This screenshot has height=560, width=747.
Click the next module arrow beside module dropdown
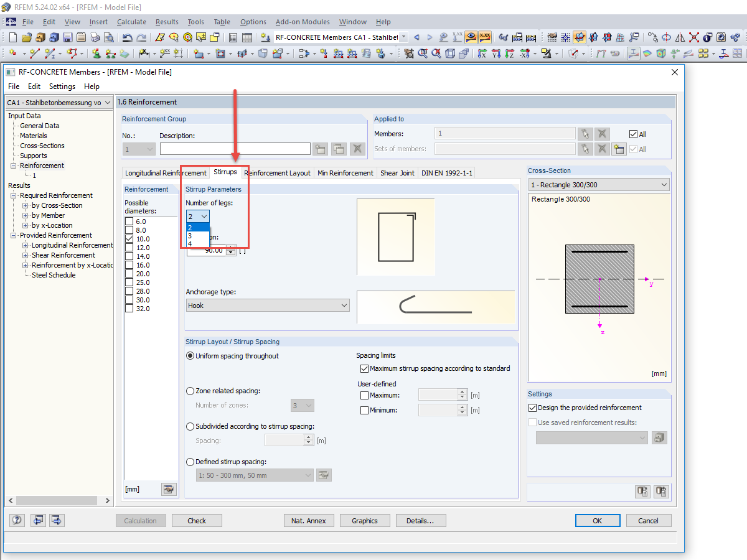click(430, 37)
